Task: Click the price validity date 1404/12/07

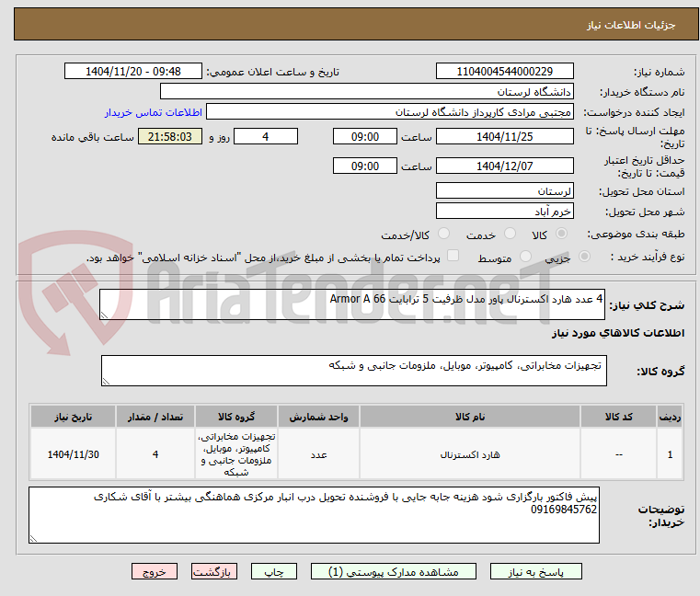Action: (x=504, y=166)
